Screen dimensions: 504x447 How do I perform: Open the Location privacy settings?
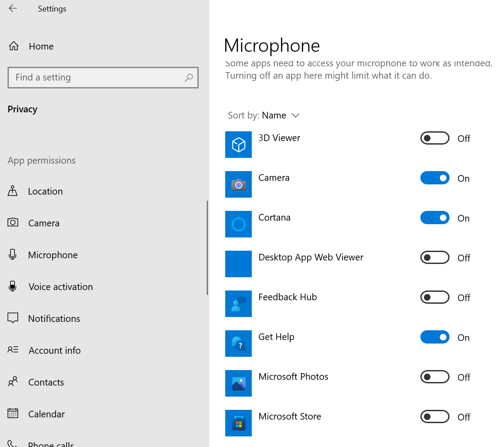pos(46,191)
